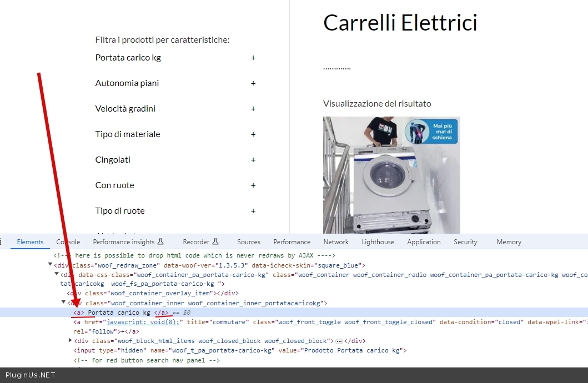Switch to the Sources panel

[248, 242]
